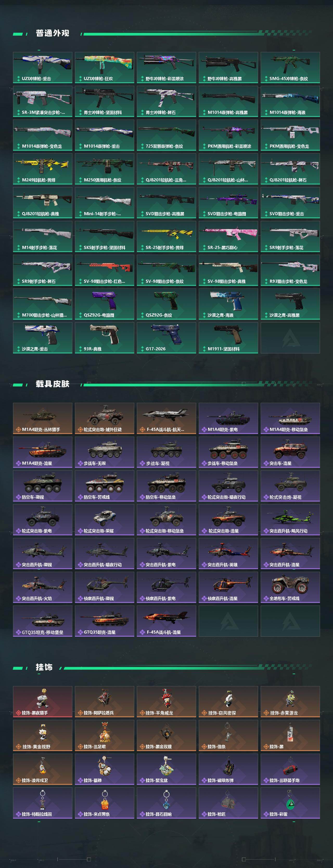Select the UZI冲锋枪-狂欢 weapon skin
Viewport: 333px width, 868px height.
[105, 67]
